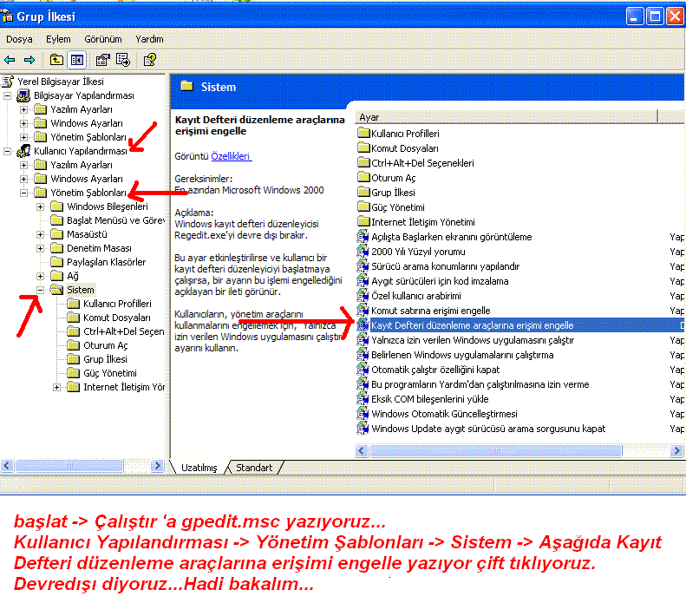Screen dimensions: 699x616
Task: Select Aygıt sürücüleri için kod imzalama setting
Action: point(440,281)
